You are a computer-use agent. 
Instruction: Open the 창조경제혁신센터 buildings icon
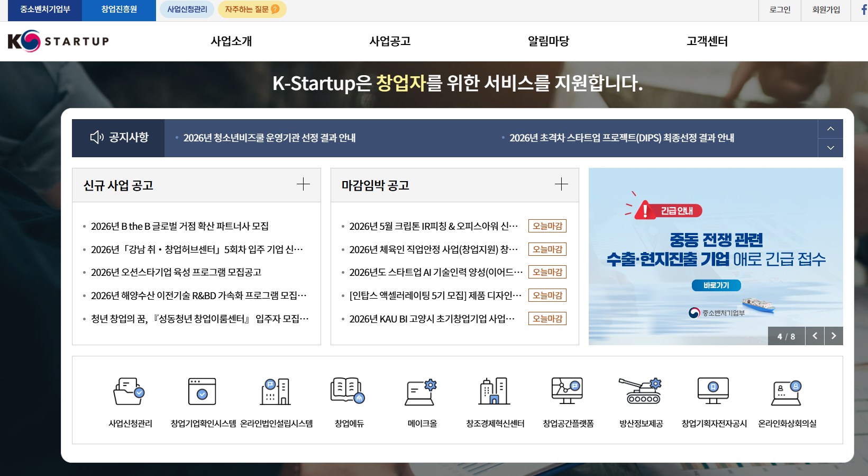[x=495, y=391]
